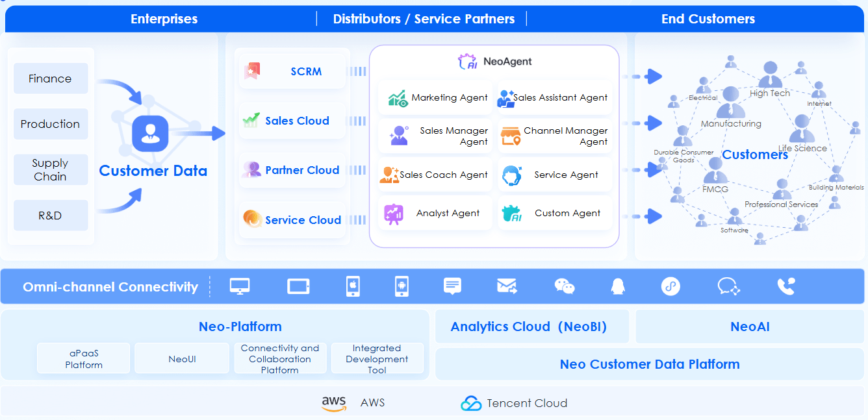Click the Service Cloud orange icon
Image resolution: width=868 pixels, height=420 pixels.
click(x=252, y=219)
